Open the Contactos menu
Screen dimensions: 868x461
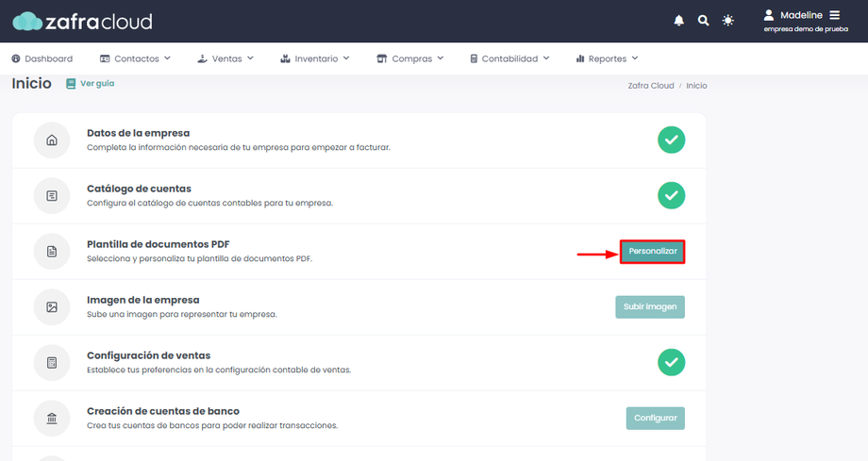coord(135,58)
